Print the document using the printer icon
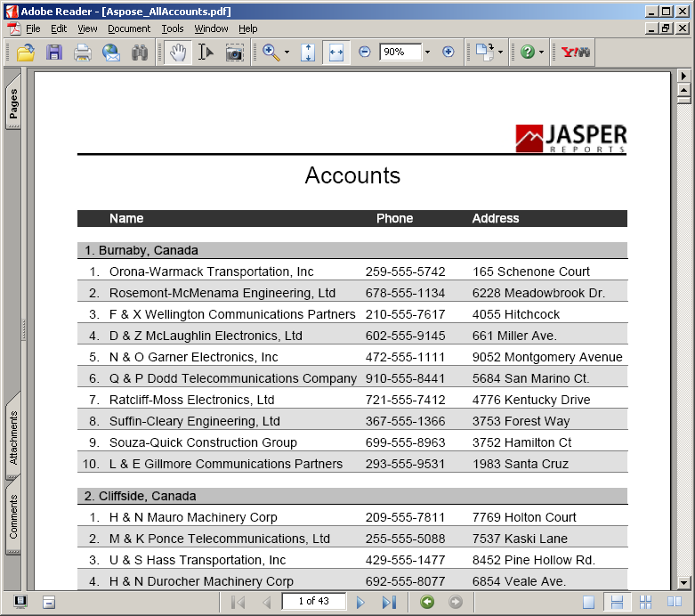The image size is (695, 616). point(83,53)
